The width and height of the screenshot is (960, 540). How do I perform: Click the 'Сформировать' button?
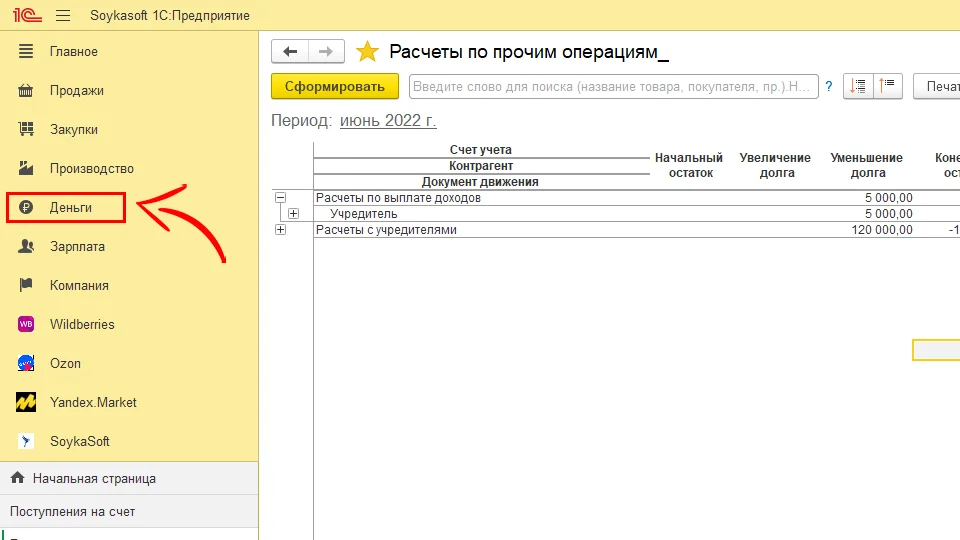click(334, 87)
